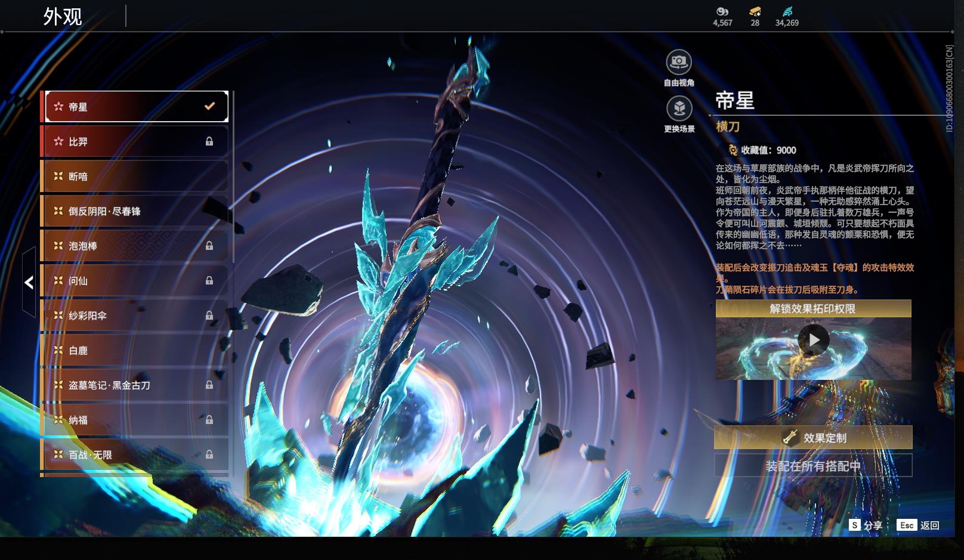Click the 外观 appearance title tab
The image size is (964, 560).
coord(63,16)
